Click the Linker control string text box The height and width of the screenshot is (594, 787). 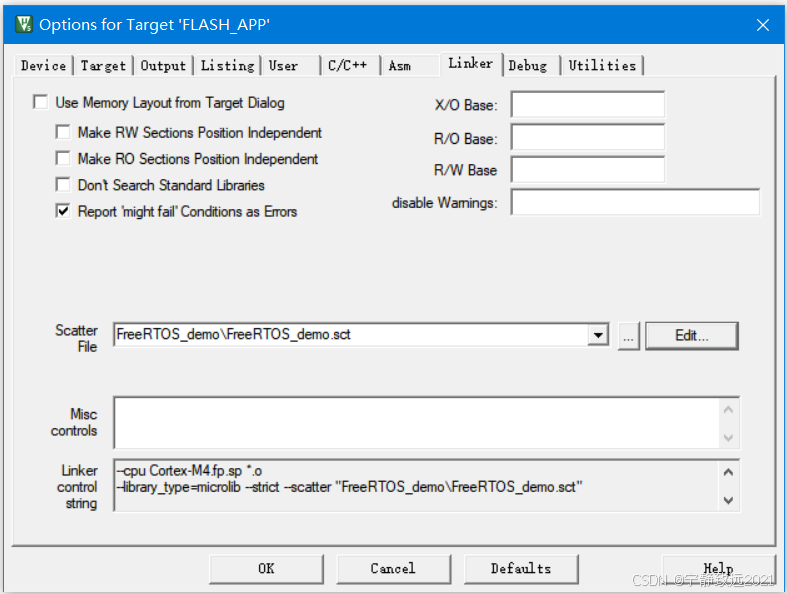point(417,486)
